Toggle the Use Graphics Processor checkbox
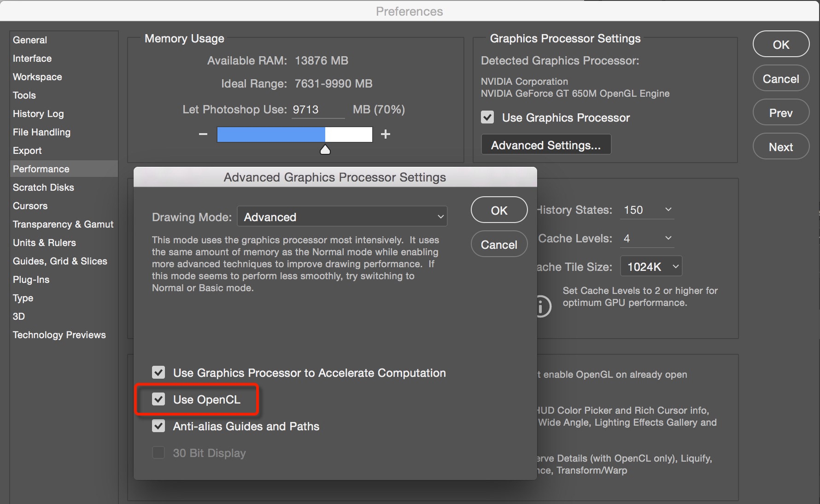The width and height of the screenshot is (820, 504). (487, 117)
